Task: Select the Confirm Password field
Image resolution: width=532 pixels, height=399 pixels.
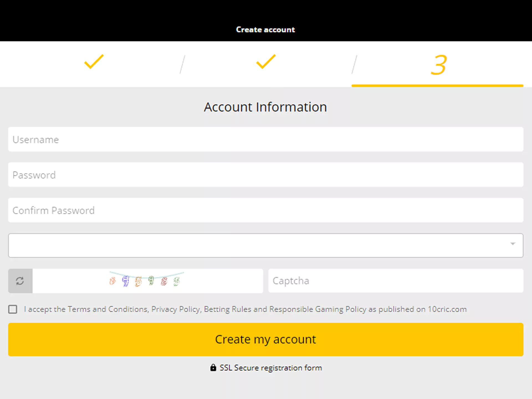Action: pyautogui.click(x=266, y=210)
